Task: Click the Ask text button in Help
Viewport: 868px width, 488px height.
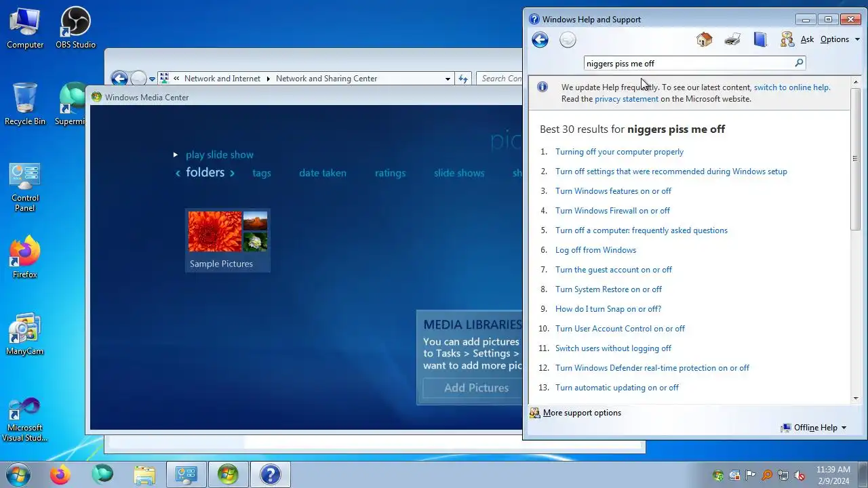Action: pos(807,39)
